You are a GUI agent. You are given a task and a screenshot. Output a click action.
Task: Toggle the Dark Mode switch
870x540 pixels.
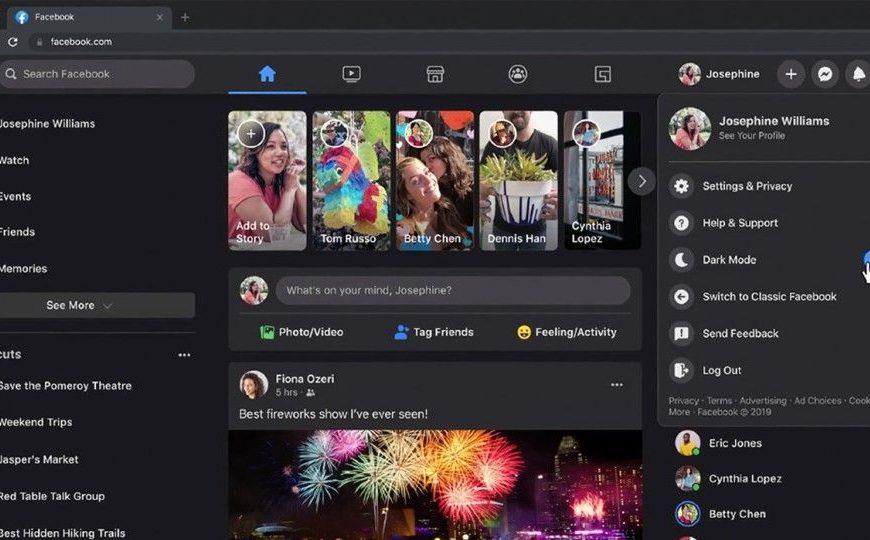click(x=865, y=260)
